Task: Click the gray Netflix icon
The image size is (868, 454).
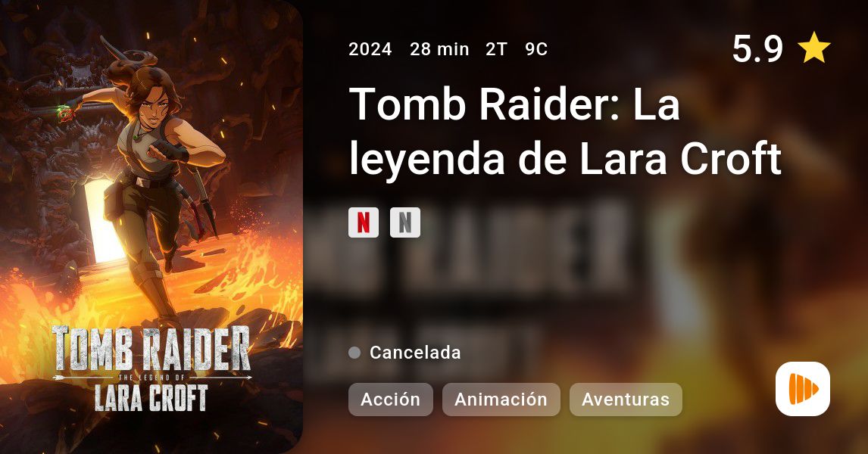Action: (x=404, y=222)
